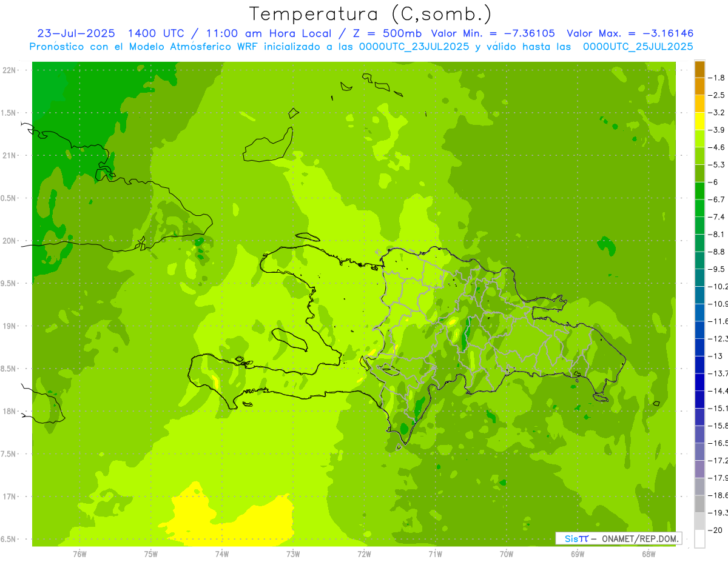Click the '19N' latitude axis label

tap(10, 326)
